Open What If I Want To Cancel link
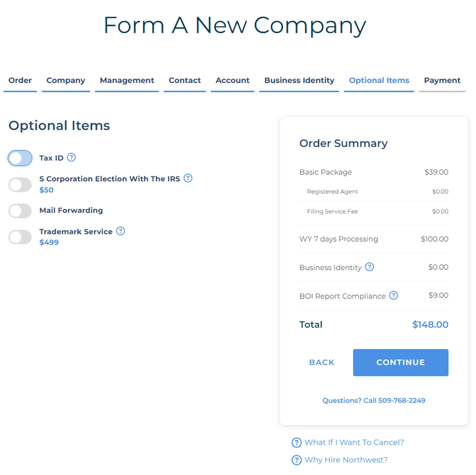This screenshot has width=476, height=475. (354, 442)
